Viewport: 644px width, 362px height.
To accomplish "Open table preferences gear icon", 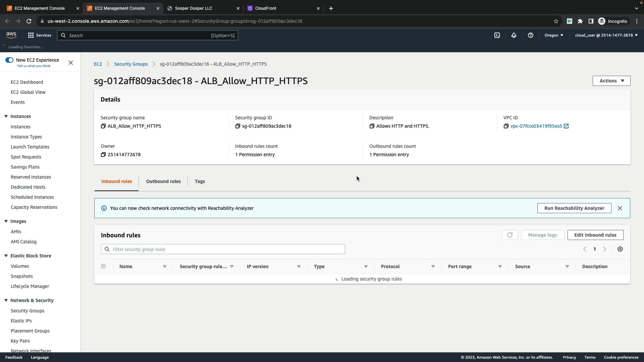I will click(x=620, y=249).
